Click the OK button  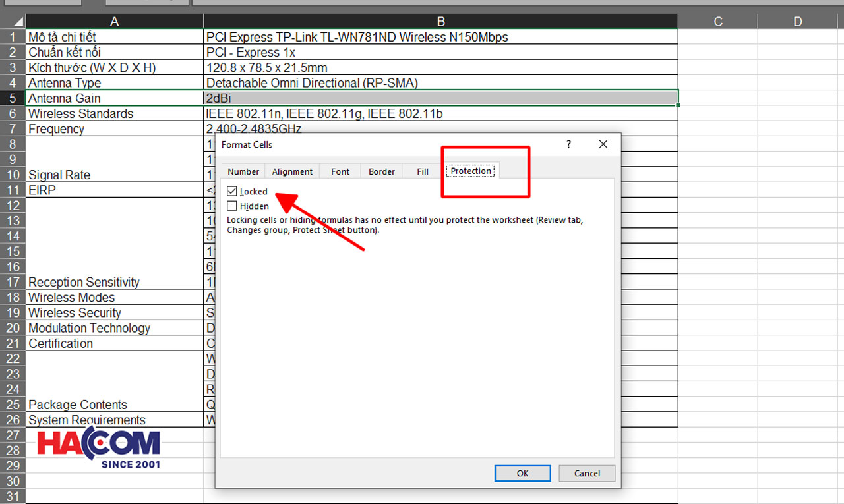pos(522,473)
